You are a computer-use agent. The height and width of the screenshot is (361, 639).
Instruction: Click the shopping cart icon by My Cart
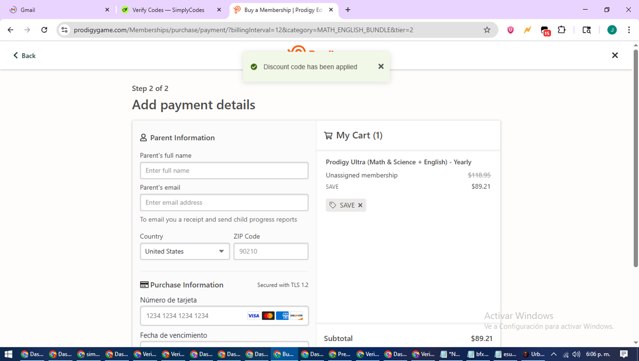pos(328,136)
